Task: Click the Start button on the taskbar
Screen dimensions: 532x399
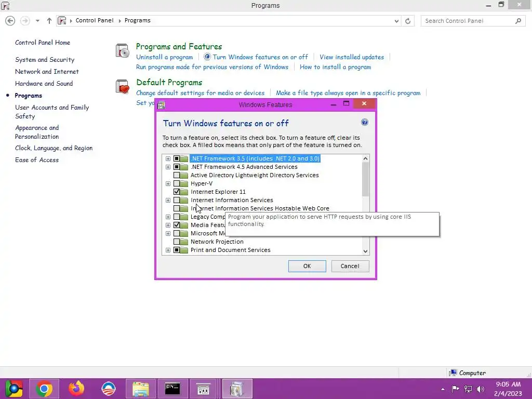Action: click(x=14, y=389)
